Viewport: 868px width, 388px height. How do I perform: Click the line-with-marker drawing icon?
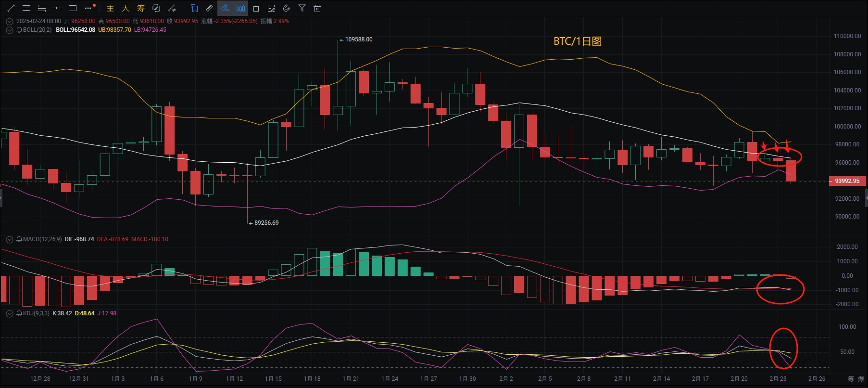tap(172, 8)
